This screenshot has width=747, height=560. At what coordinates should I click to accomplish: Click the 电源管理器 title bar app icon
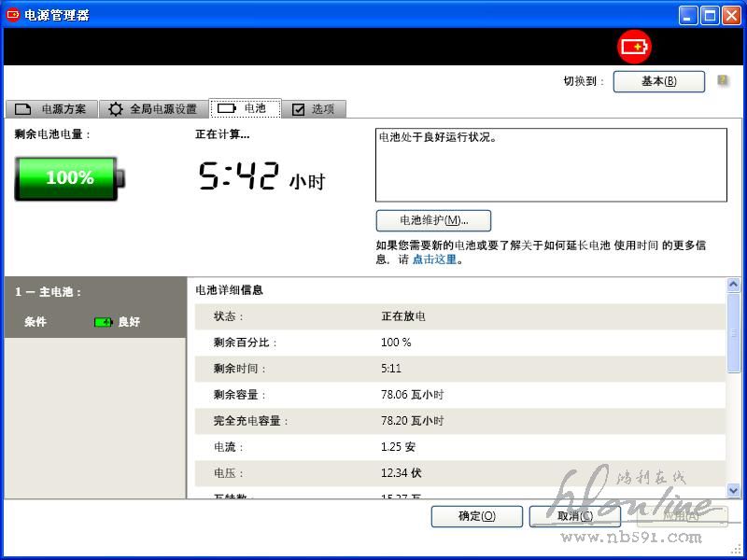[x=13, y=14]
